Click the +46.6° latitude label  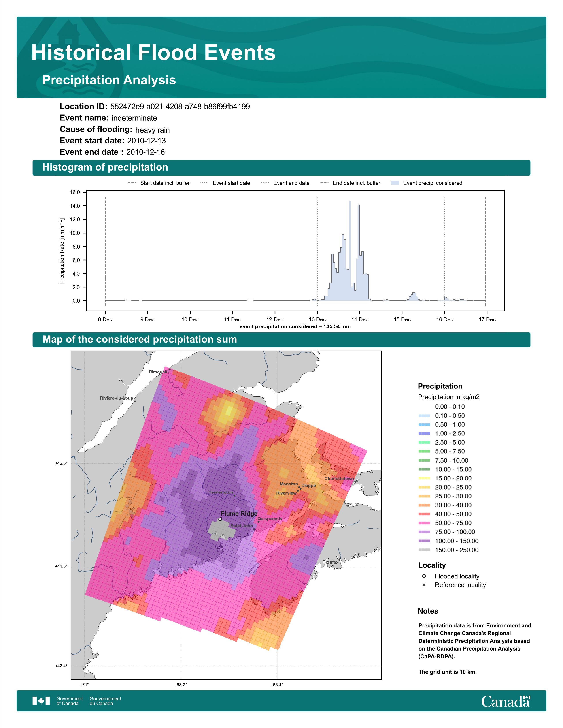(61, 463)
